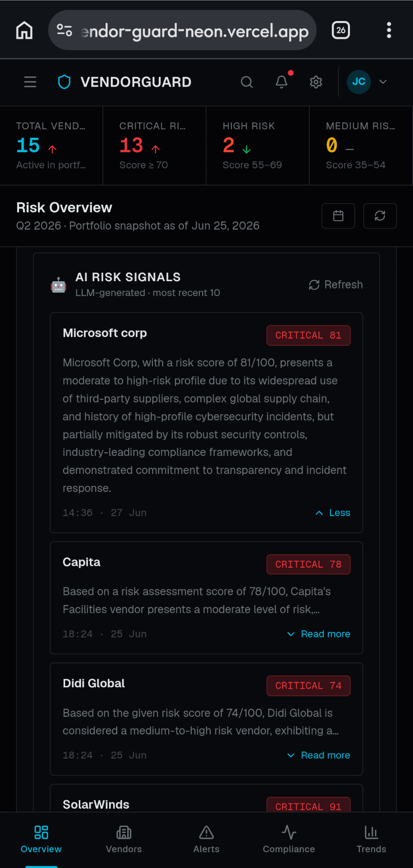This screenshot has height=868, width=413.
Task: Switch to the Vendors tab
Action: tap(124, 839)
